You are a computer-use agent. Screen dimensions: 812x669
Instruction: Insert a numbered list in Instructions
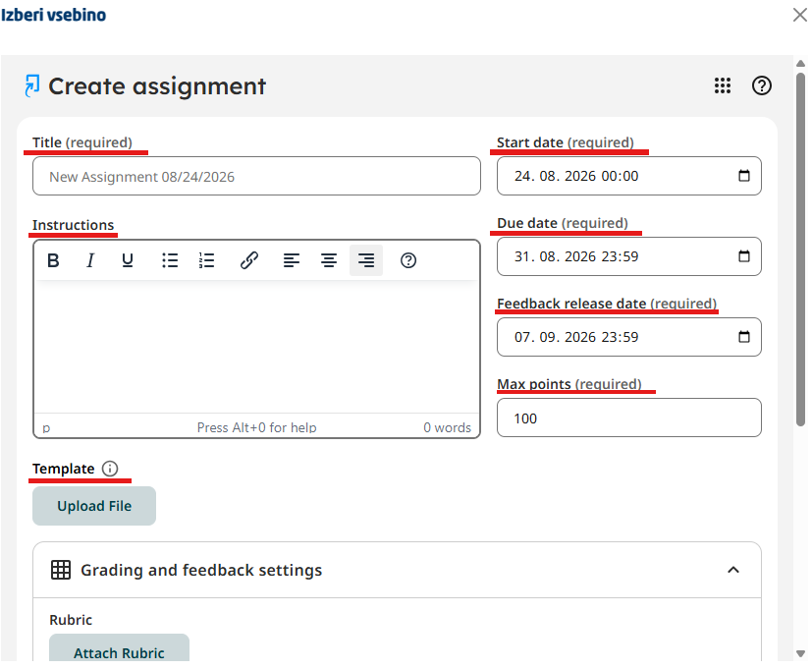point(206,260)
